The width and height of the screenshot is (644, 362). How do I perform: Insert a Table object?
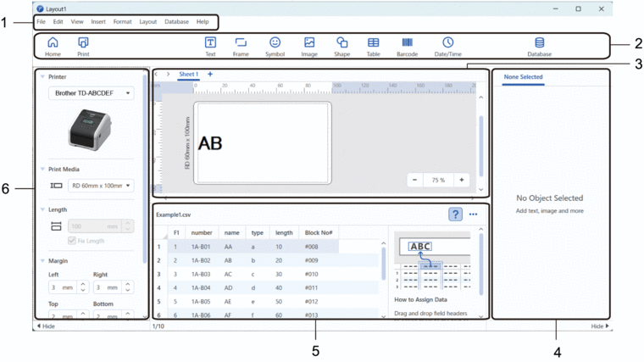pyautogui.click(x=373, y=46)
